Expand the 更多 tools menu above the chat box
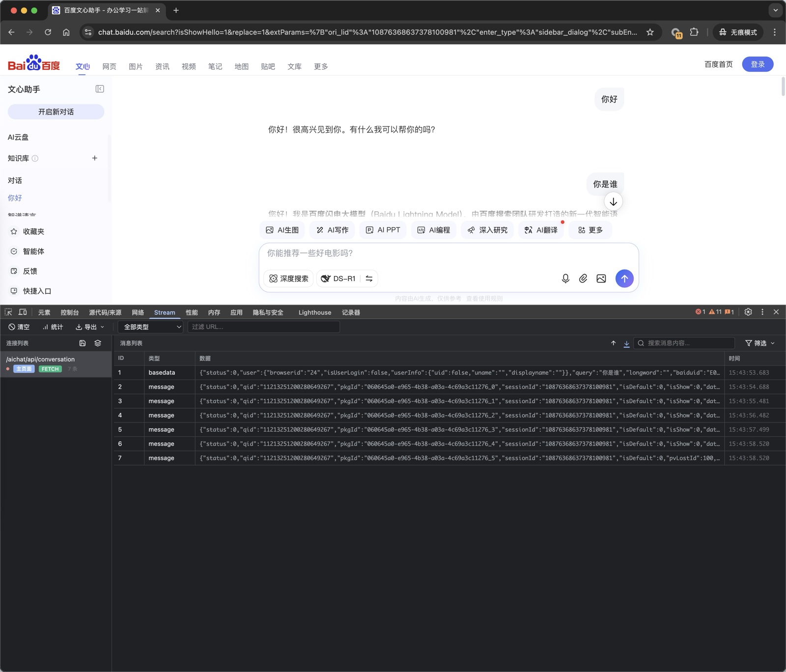 590,230
